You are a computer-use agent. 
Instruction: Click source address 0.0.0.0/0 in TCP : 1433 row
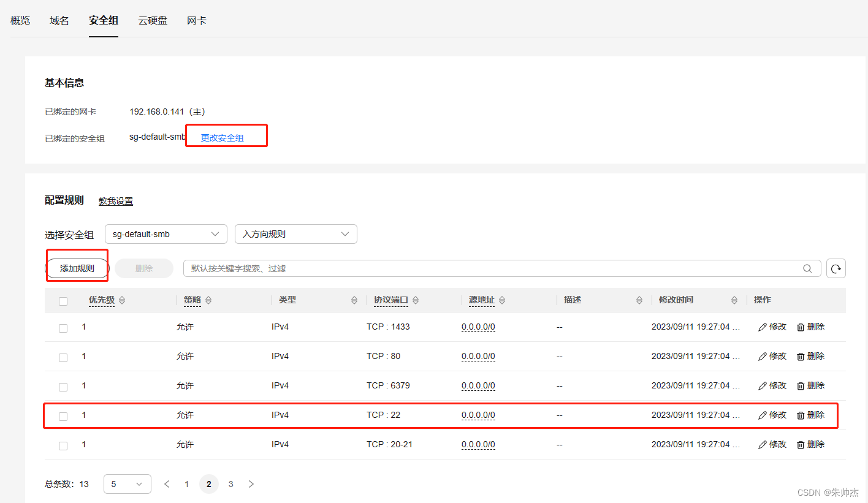478,327
